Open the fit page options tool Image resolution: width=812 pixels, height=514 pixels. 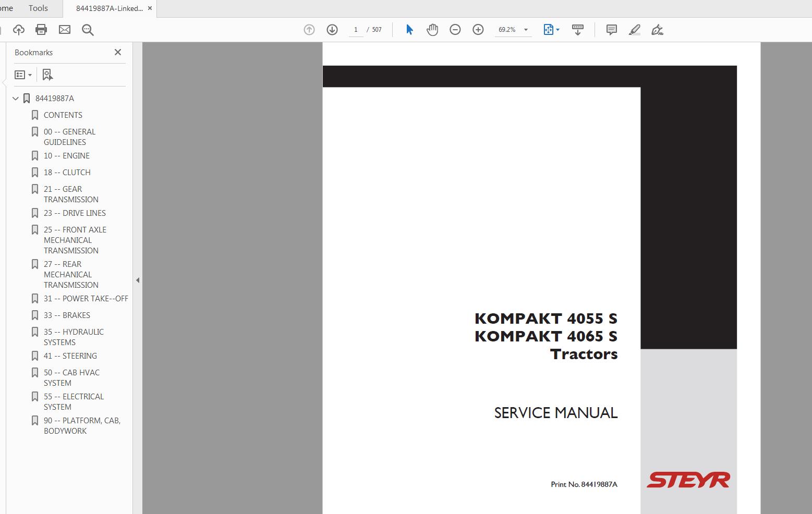[551, 30]
